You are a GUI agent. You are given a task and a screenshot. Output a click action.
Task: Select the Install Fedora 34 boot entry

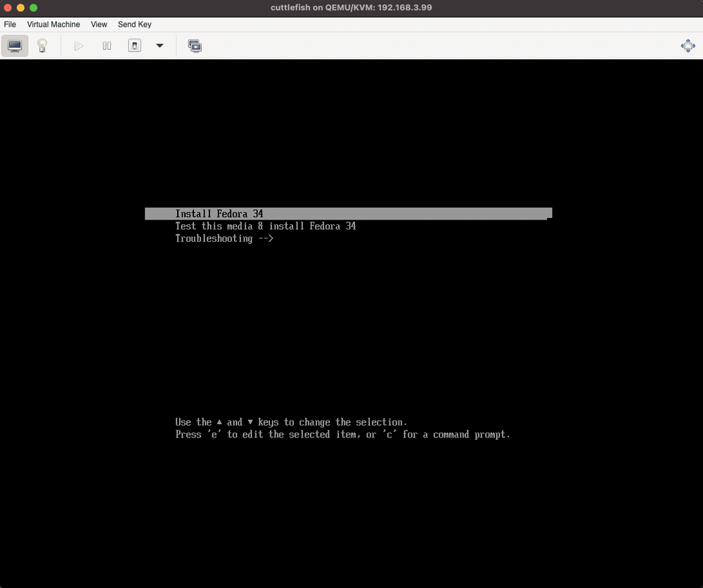pyautogui.click(x=219, y=213)
